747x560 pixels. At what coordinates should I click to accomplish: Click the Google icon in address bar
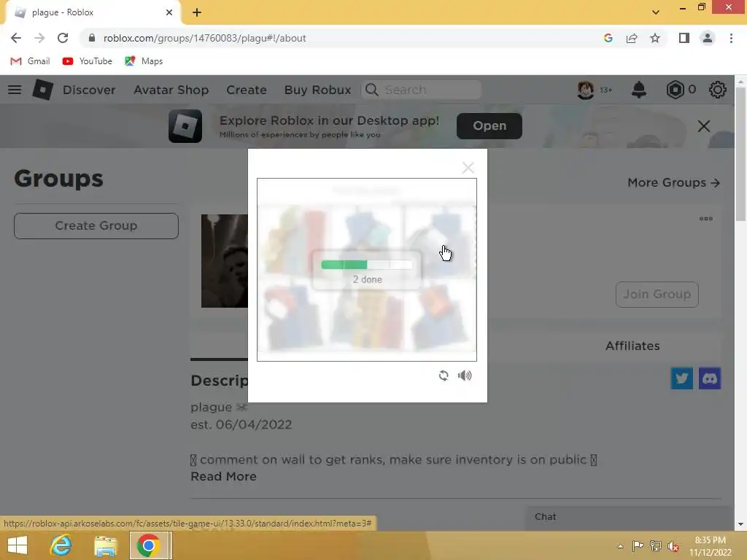pyautogui.click(x=608, y=38)
